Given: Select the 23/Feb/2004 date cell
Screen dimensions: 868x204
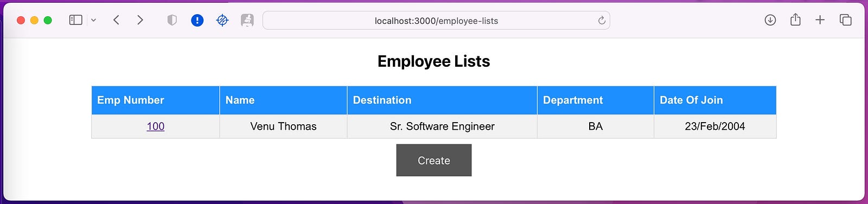Looking at the screenshot, I should [715, 126].
